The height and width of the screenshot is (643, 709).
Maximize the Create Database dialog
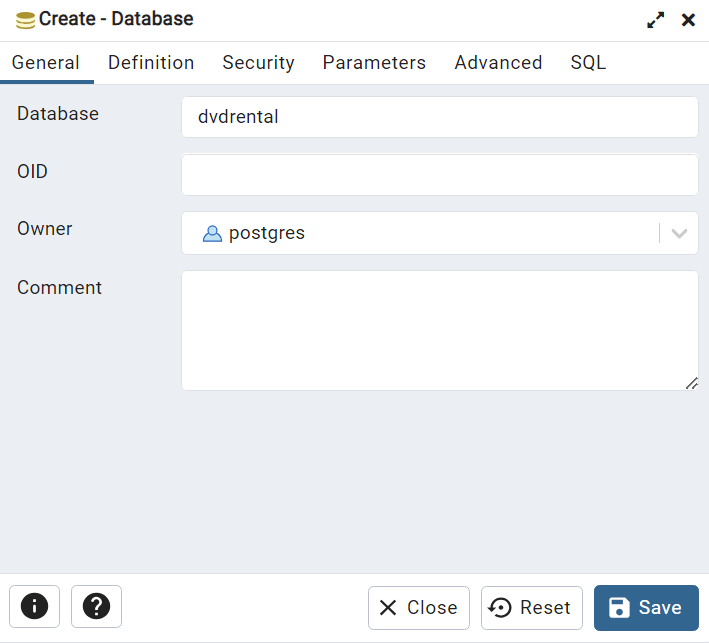[x=656, y=20]
